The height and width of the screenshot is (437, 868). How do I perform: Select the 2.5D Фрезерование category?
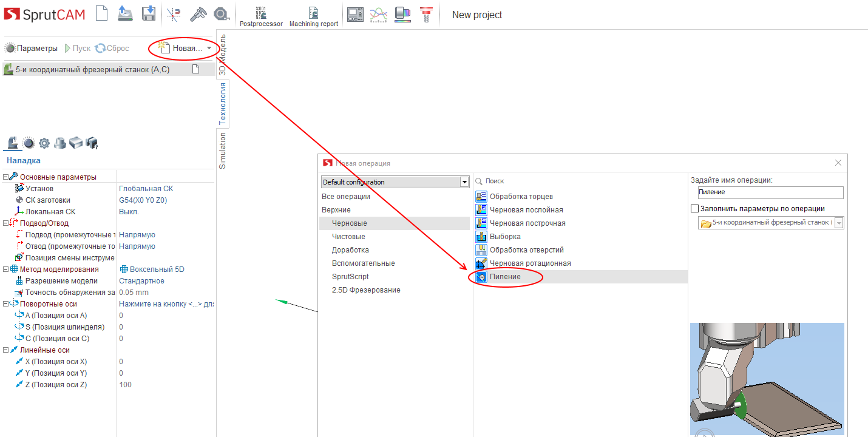(x=365, y=290)
